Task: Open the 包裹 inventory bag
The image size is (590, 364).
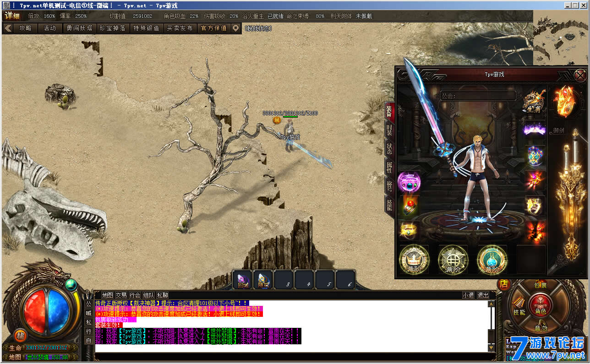Action: tap(541, 285)
